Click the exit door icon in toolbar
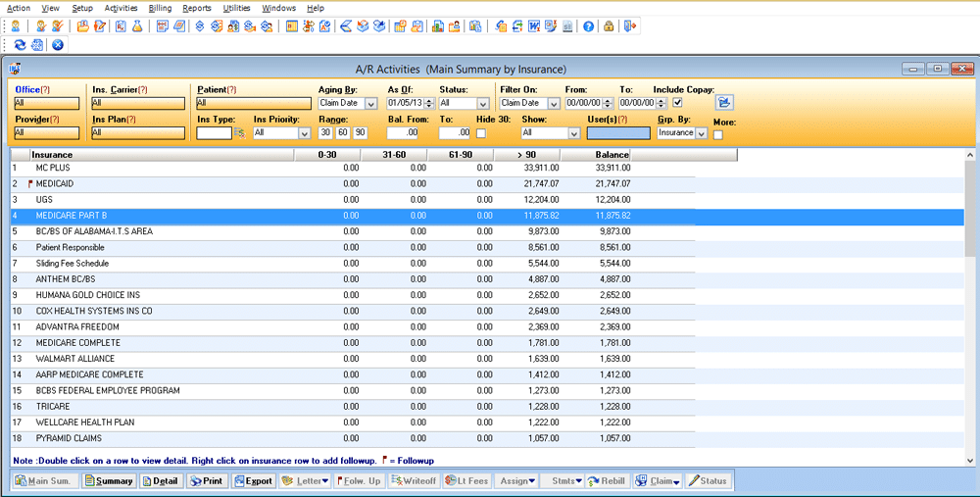 [x=629, y=26]
